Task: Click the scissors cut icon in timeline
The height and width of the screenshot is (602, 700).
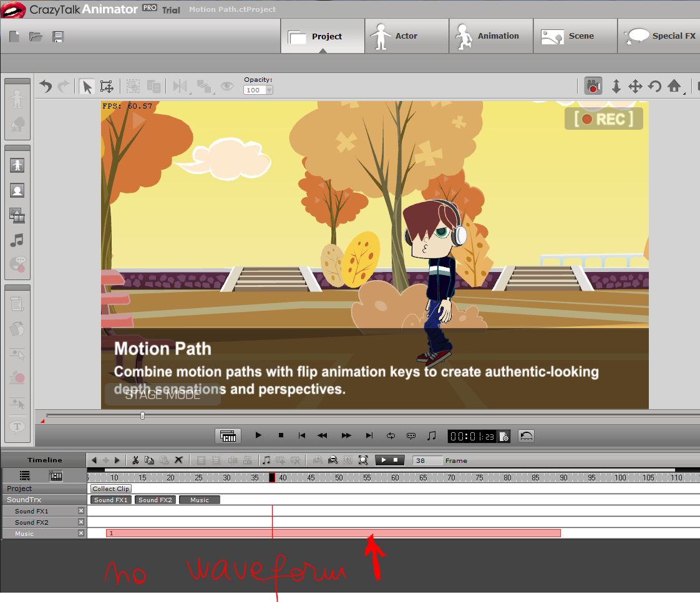Action: click(135, 460)
